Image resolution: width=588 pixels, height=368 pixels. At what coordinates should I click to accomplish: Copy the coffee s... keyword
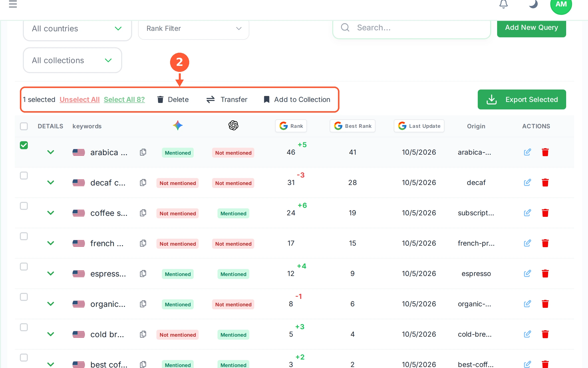[x=143, y=213]
